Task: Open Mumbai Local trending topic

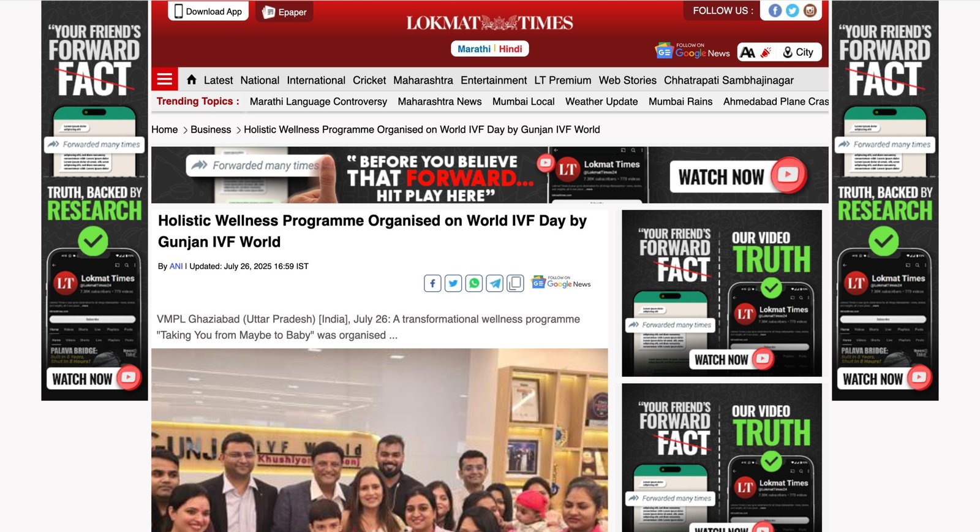Action: pyautogui.click(x=524, y=102)
